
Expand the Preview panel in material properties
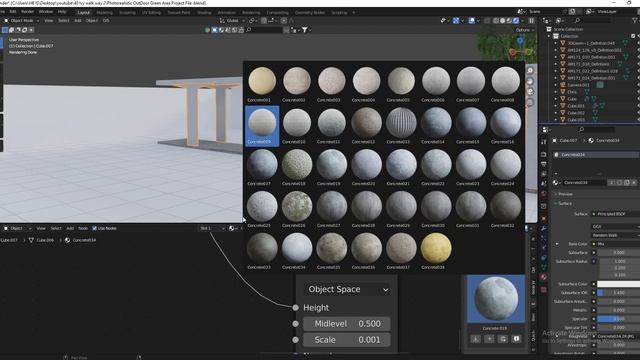tap(565, 194)
